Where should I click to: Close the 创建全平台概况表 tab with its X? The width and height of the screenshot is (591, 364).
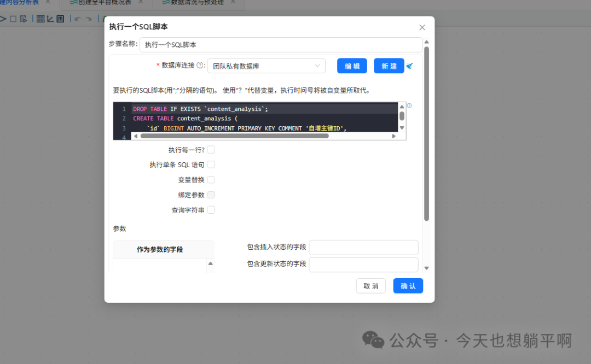[141, 2]
